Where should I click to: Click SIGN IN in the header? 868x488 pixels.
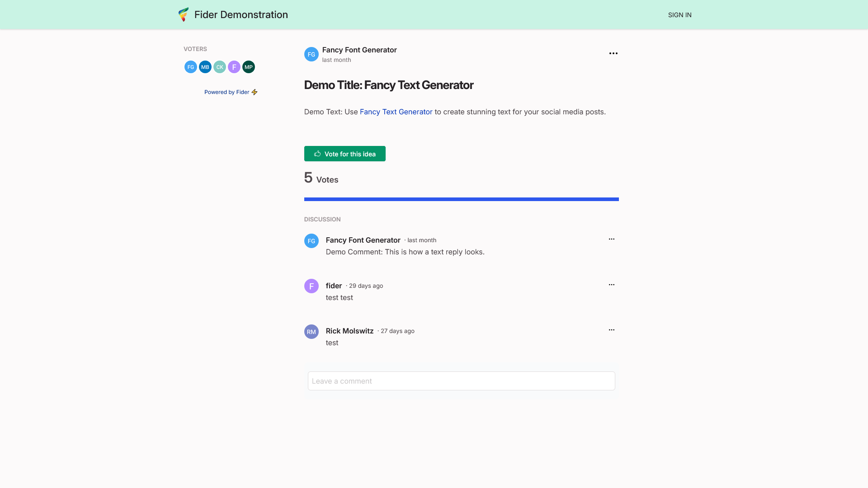[x=680, y=15]
